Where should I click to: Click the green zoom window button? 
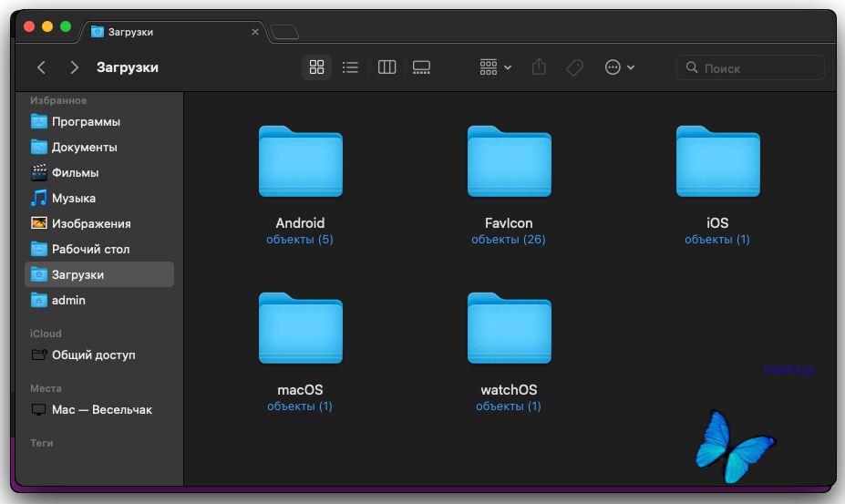[66, 26]
